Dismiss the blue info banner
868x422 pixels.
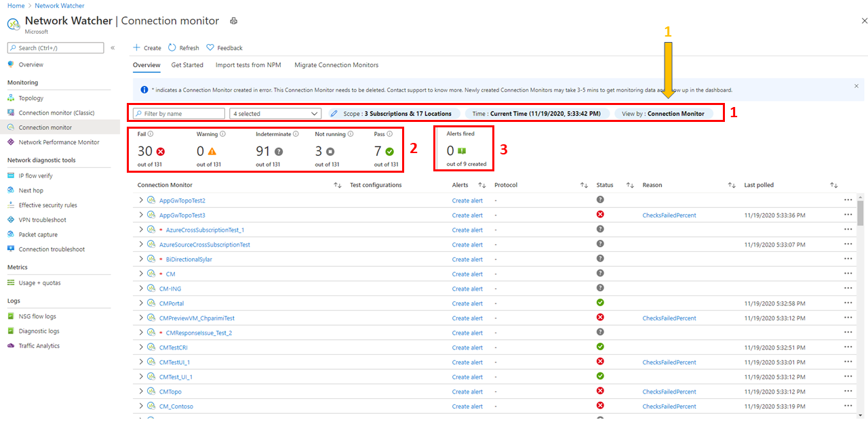(856, 86)
